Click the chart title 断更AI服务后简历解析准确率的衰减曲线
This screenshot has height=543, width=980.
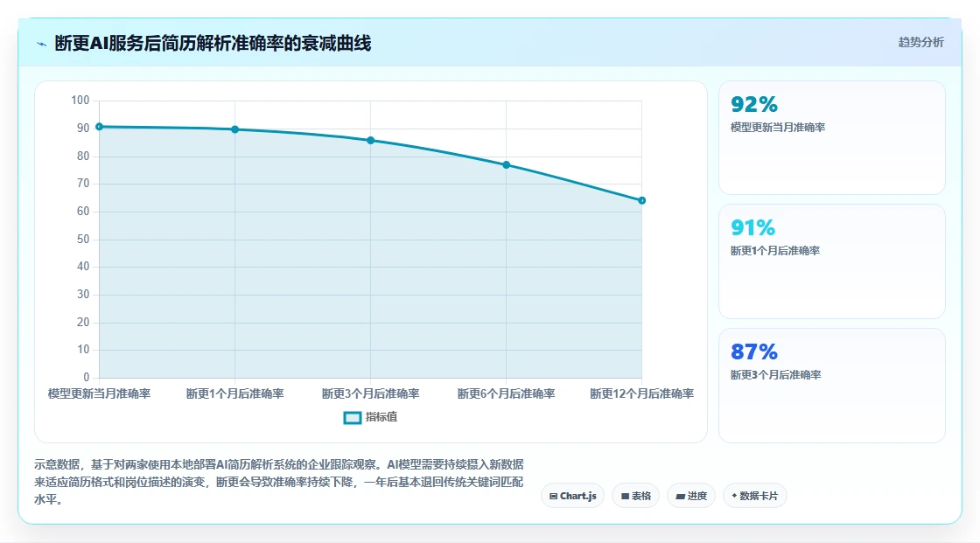coord(213,43)
